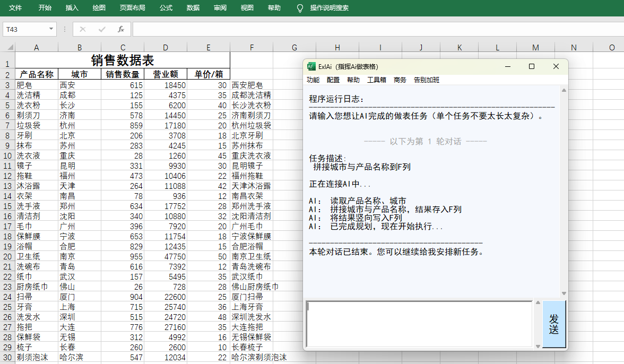Select column G header
The image size is (624, 364).
click(x=294, y=47)
